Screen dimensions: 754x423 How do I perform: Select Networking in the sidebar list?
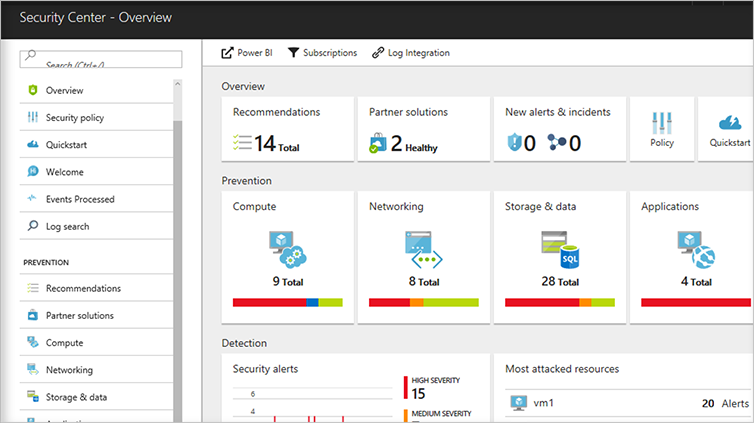pyautogui.click(x=97, y=370)
